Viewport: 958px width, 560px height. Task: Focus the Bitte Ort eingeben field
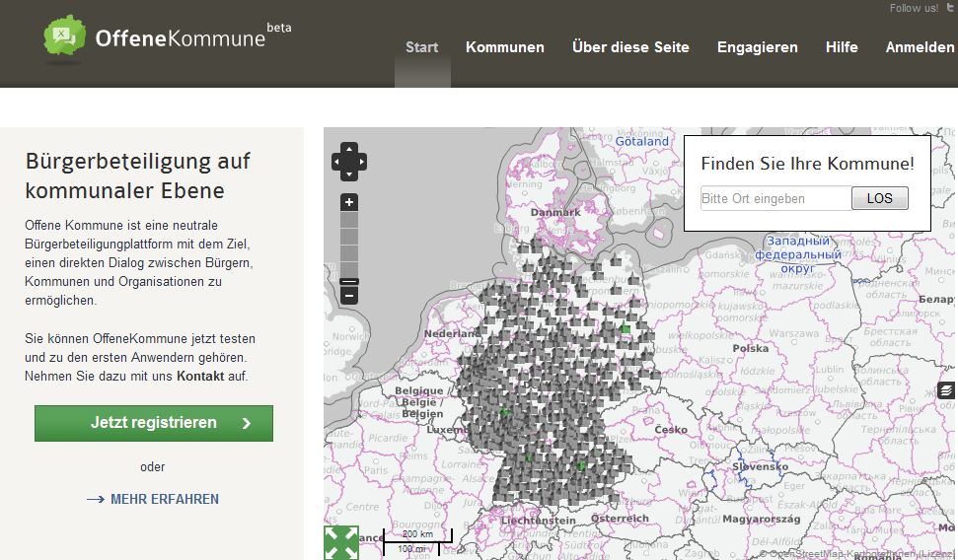point(775,198)
